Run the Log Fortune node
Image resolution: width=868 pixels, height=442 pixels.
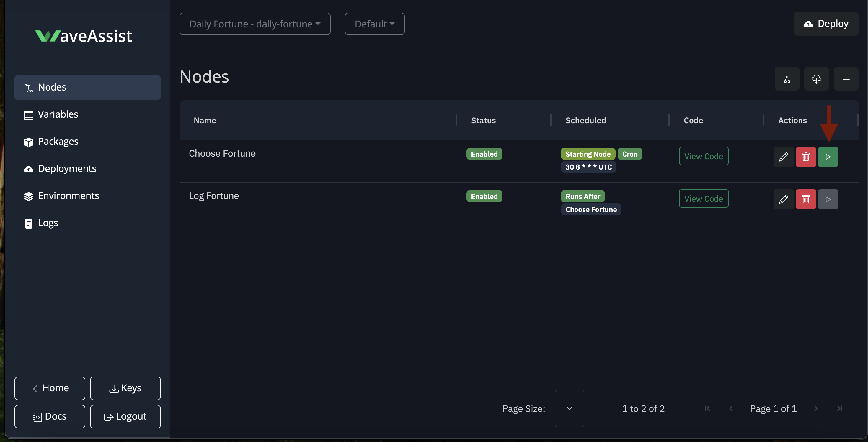point(828,199)
